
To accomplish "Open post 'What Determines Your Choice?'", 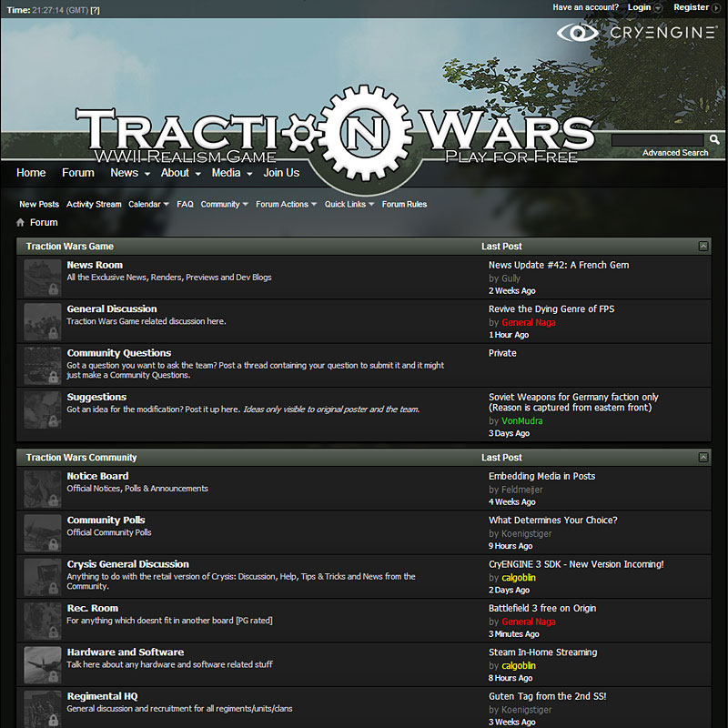I will click(x=553, y=521).
